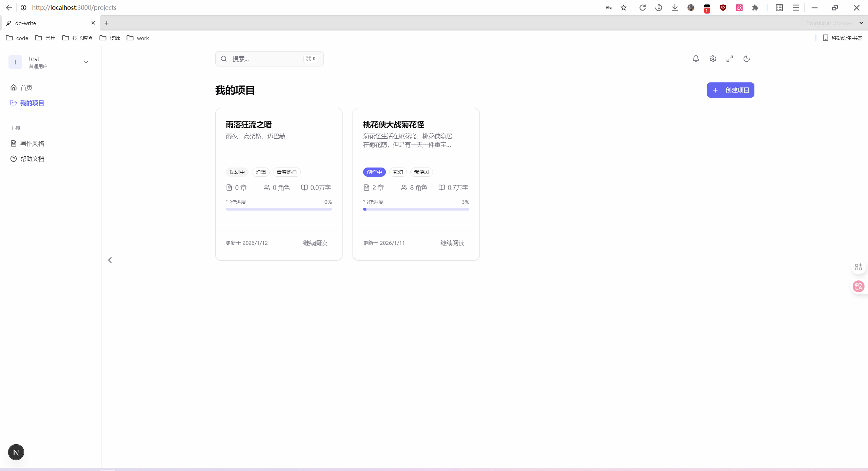
Task: Open settings via the gear icon
Action: point(712,59)
